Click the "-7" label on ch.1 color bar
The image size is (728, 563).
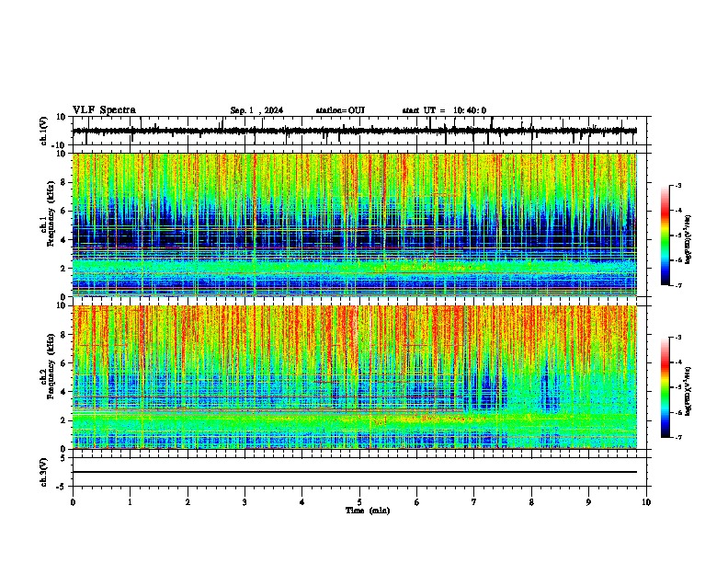677,285
